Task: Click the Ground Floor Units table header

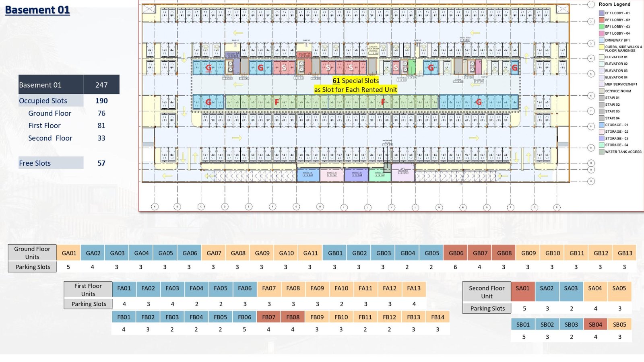Action: pyautogui.click(x=32, y=253)
